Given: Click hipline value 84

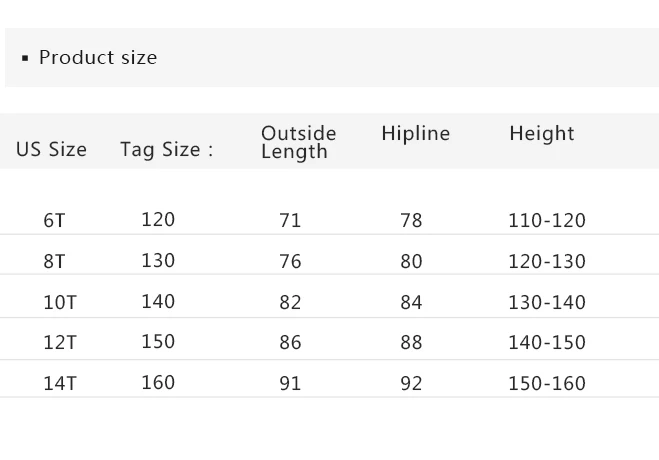Looking at the screenshot, I should pos(411,302).
